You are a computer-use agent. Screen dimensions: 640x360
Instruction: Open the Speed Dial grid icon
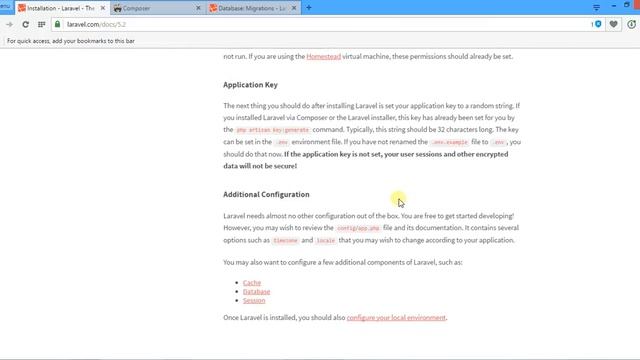coord(42,24)
